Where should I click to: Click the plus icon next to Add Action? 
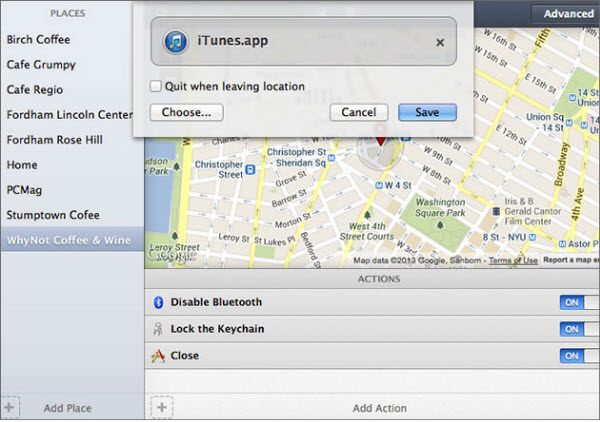[x=162, y=407]
